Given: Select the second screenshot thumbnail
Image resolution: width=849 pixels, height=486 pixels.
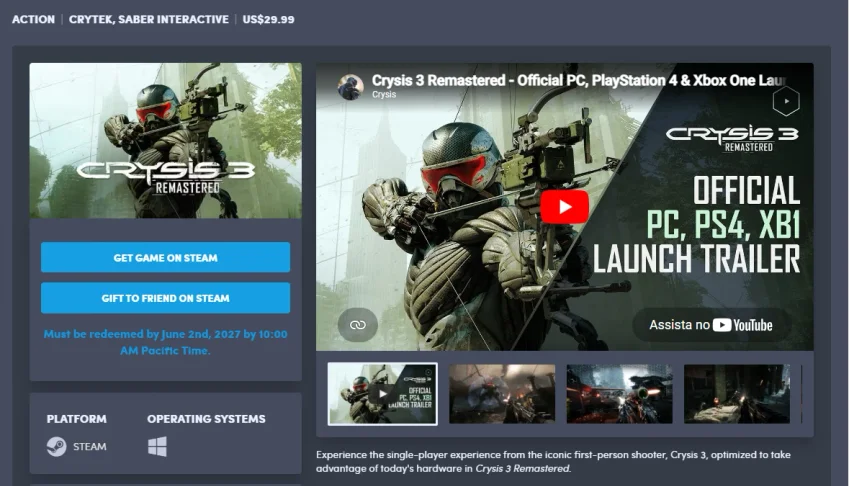Looking at the screenshot, I should pyautogui.click(x=502, y=394).
